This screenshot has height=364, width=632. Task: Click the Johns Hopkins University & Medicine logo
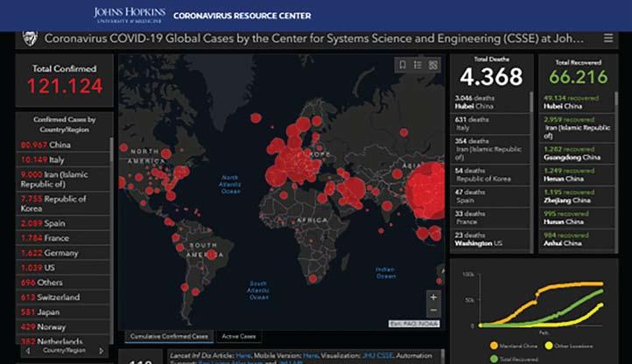pyautogui.click(x=129, y=16)
